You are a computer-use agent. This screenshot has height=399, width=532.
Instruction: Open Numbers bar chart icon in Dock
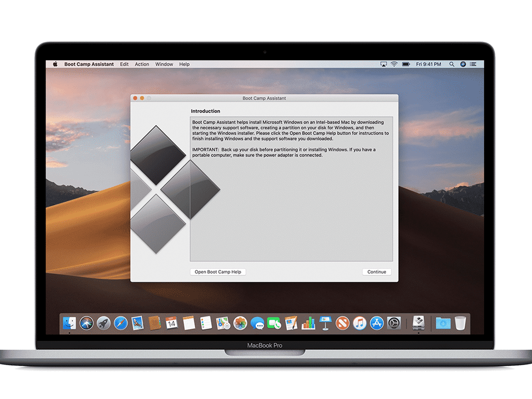click(308, 323)
